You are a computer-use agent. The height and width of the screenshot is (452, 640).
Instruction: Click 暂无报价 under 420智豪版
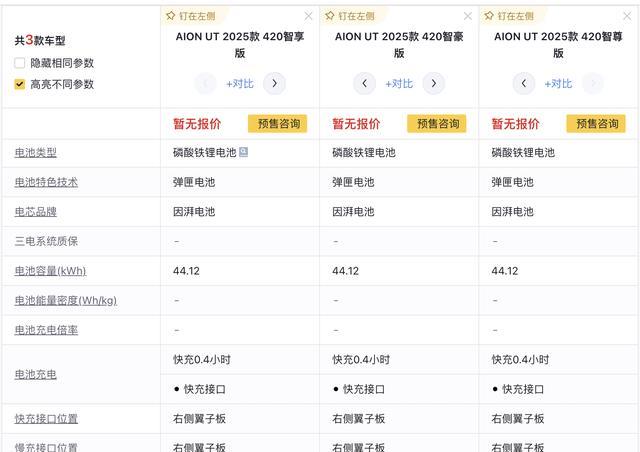click(356, 124)
